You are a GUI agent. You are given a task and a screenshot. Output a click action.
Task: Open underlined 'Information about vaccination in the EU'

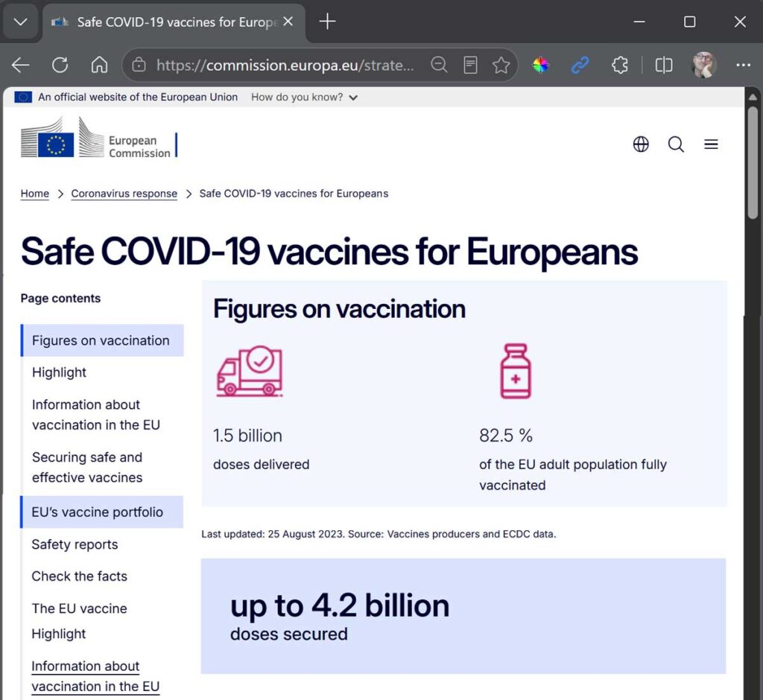click(95, 676)
